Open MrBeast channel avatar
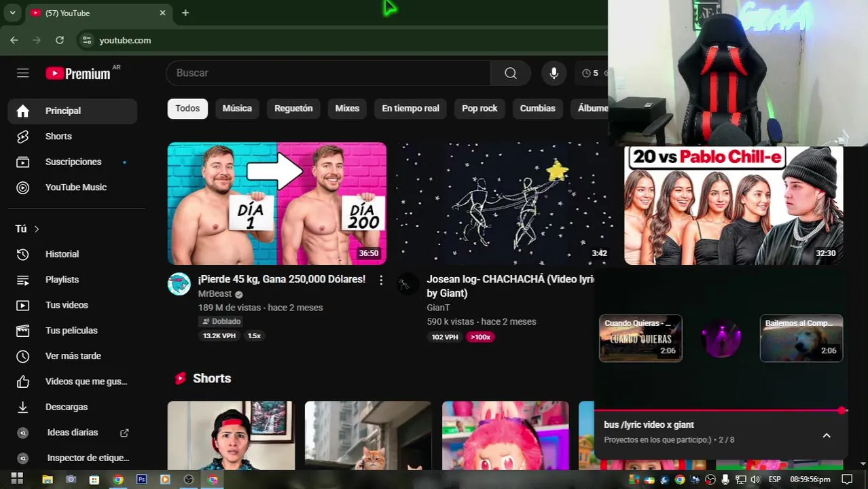This screenshot has width=868, height=489. click(179, 284)
